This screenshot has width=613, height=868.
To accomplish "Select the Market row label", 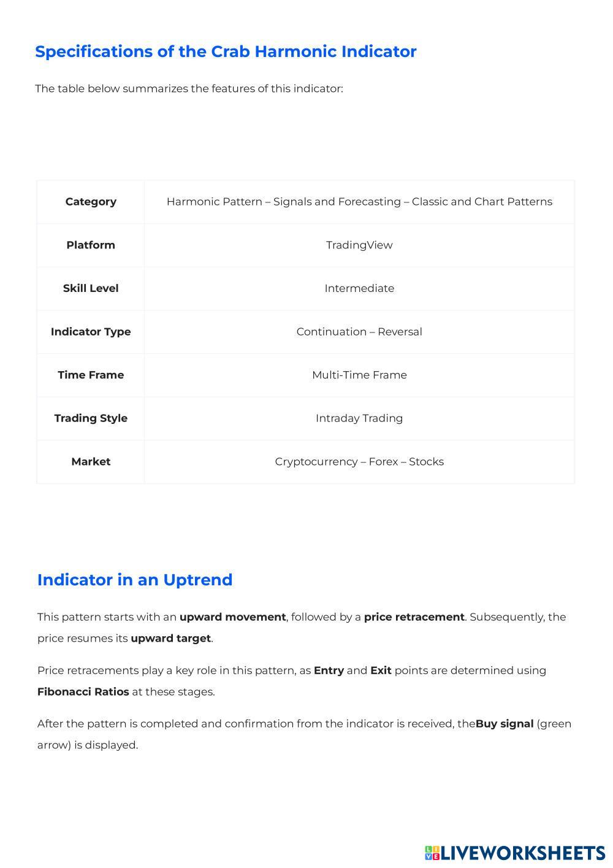I will (91, 462).
